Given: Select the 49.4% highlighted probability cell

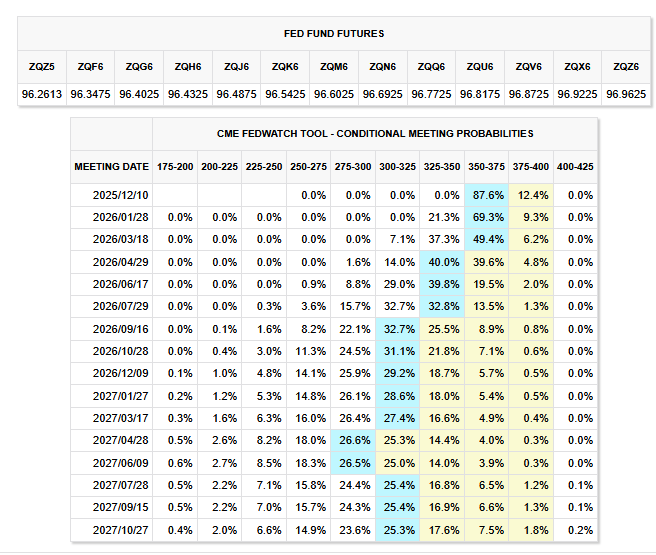Looking at the screenshot, I should click(x=485, y=239).
